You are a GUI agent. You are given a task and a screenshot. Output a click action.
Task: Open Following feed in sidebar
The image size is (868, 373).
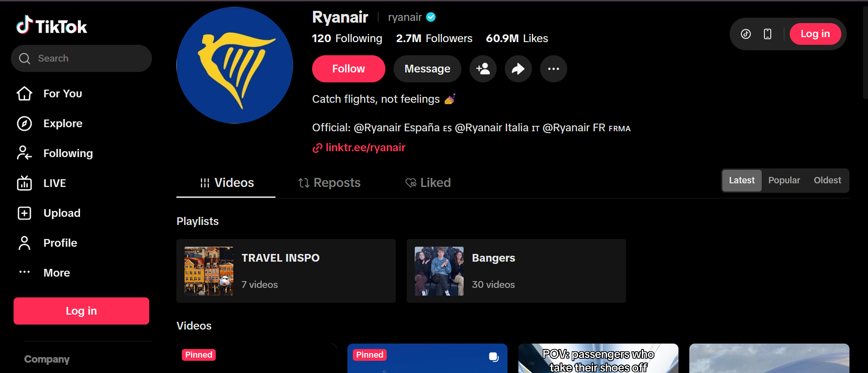(68, 153)
